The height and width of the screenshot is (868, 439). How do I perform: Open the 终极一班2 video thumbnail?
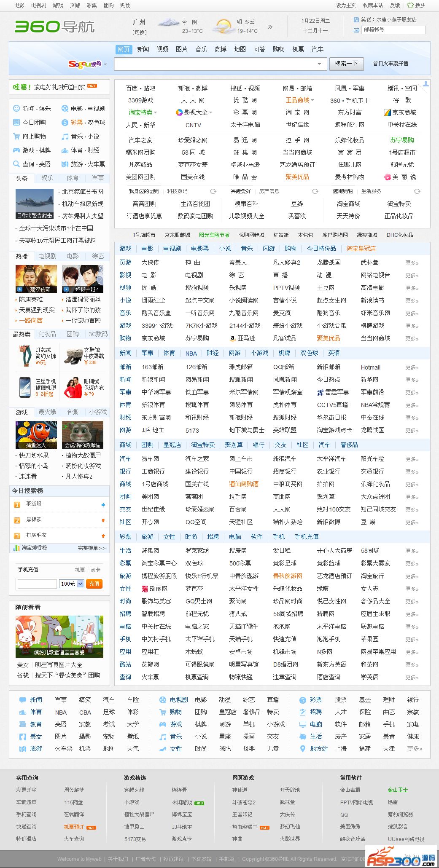point(83,279)
